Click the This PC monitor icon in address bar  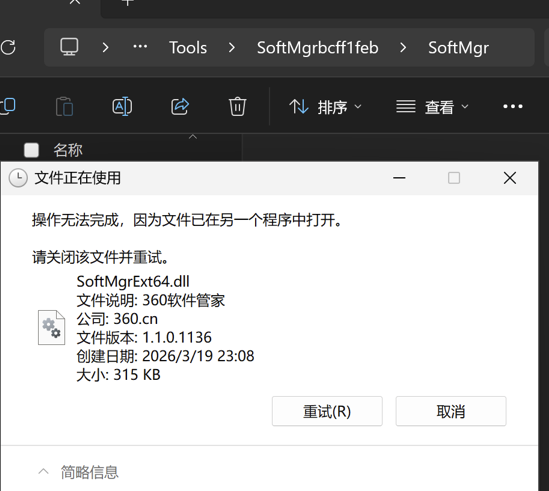69,47
